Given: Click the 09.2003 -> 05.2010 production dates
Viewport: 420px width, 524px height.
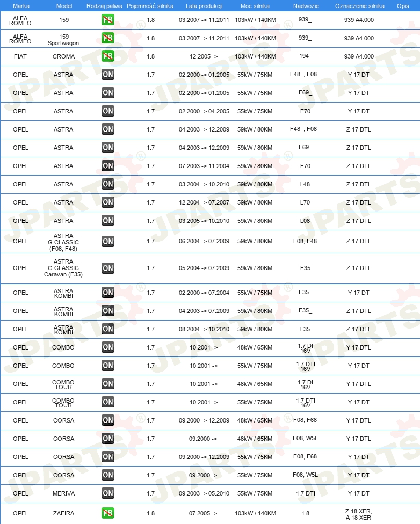Looking at the screenshot, I should point(204,493).
